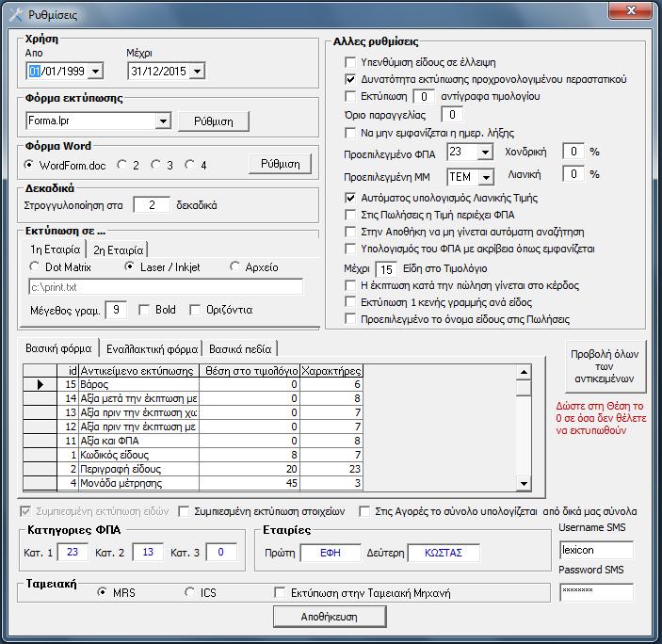The image size is (662, 644).
Task: Enable the 'Οριζόντια' checkbox
Action: [x=195, y=310]
